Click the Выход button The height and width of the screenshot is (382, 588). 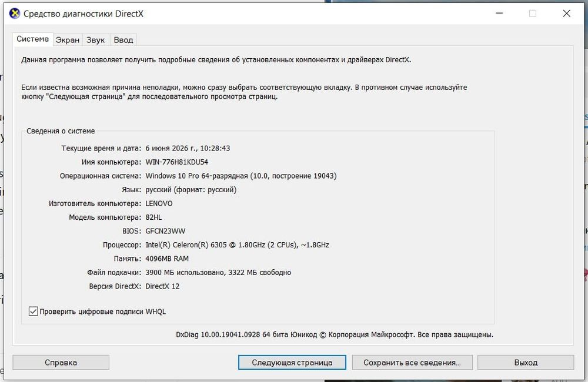point(526,363)
